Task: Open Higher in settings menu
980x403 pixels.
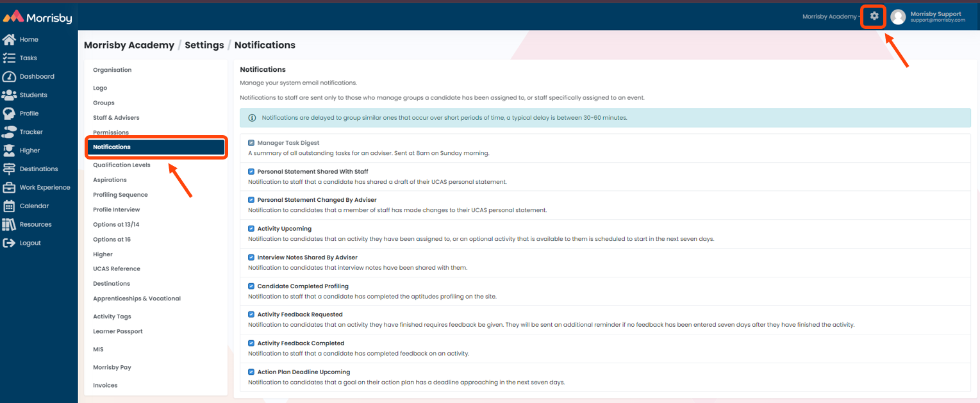Action: pyautogui.click(x=103, y=254)
